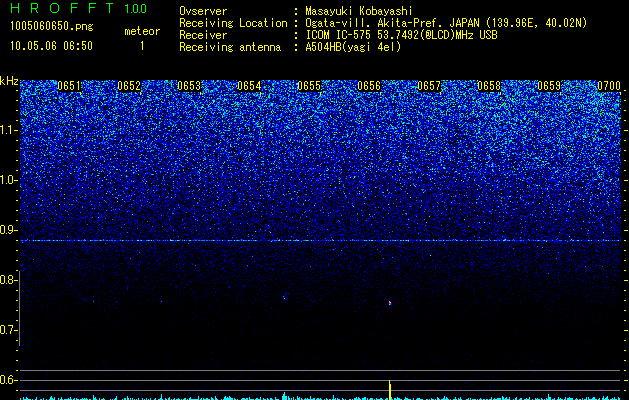Click the 1.1 kHz axis label

point(8,130)
